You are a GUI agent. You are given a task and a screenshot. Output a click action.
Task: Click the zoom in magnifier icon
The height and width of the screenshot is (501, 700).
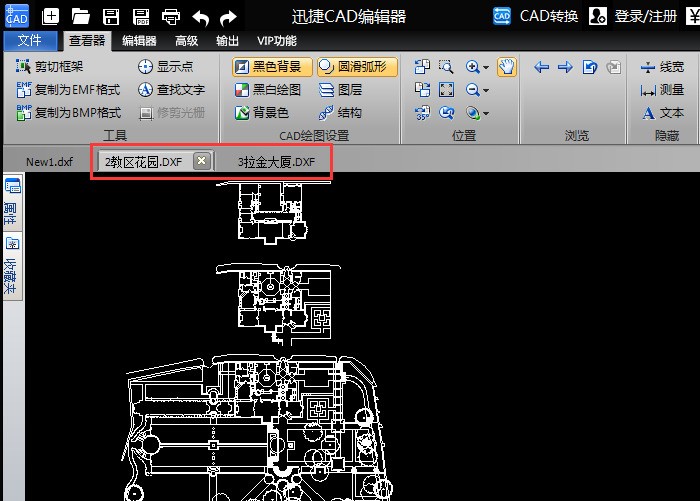click(x=472, y=67)
